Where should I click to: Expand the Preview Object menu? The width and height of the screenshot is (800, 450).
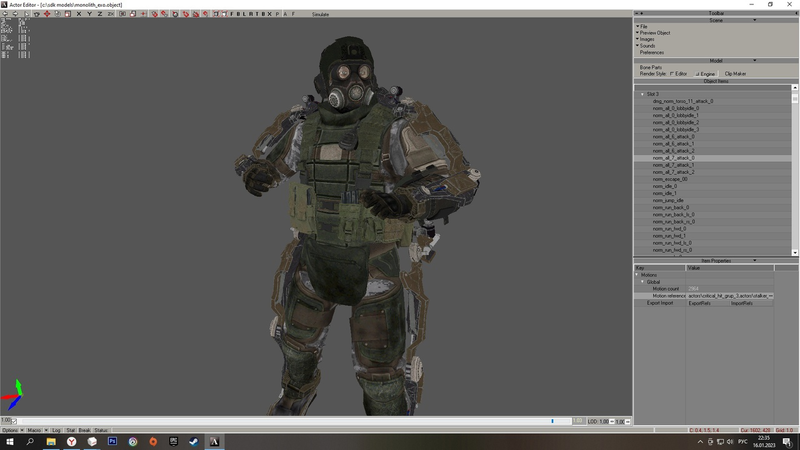coord(655,33)
